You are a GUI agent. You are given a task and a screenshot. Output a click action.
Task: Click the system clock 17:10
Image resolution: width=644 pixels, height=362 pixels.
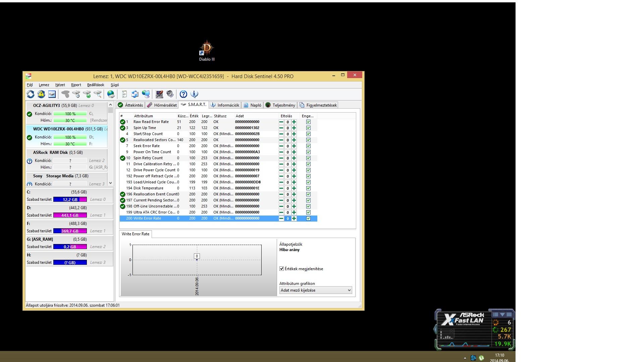coord(499,356)
